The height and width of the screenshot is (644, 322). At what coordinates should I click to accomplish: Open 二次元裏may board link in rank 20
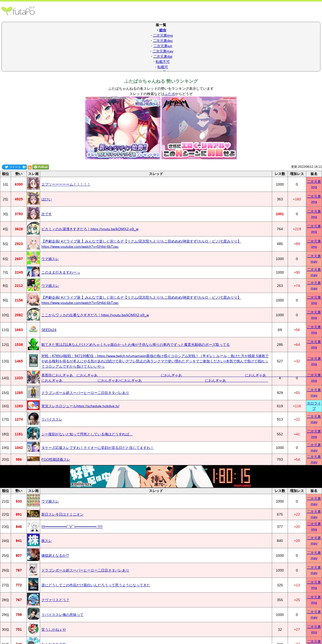(314, 459)
